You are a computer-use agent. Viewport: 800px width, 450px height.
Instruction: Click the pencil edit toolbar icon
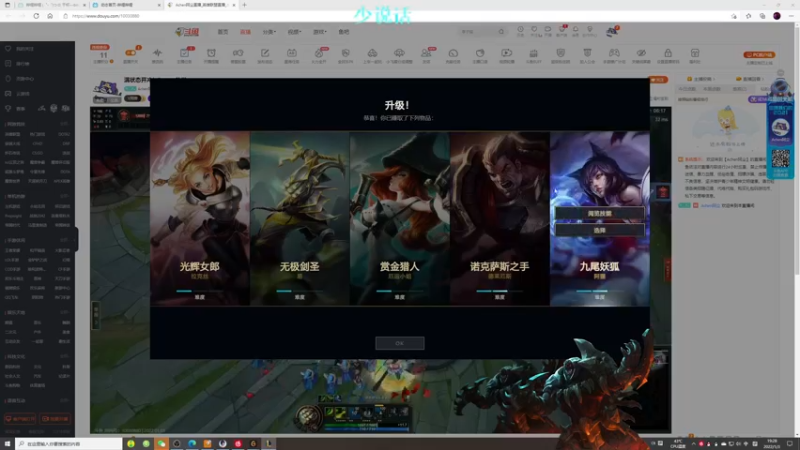point(265,53)
